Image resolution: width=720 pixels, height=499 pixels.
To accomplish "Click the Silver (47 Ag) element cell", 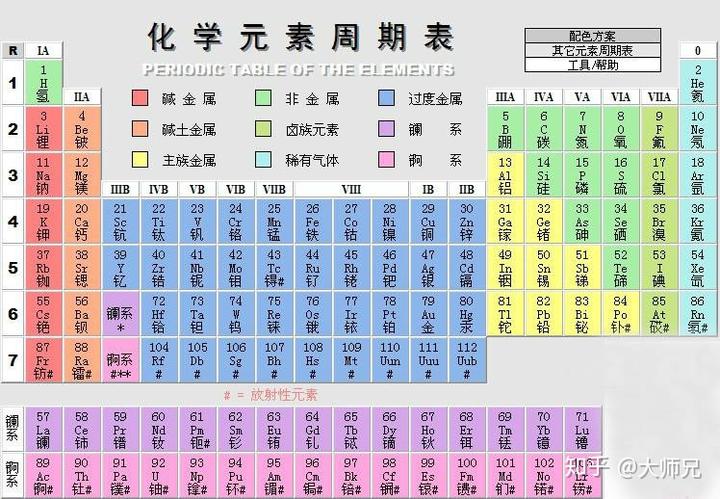I will pos(428,268).
